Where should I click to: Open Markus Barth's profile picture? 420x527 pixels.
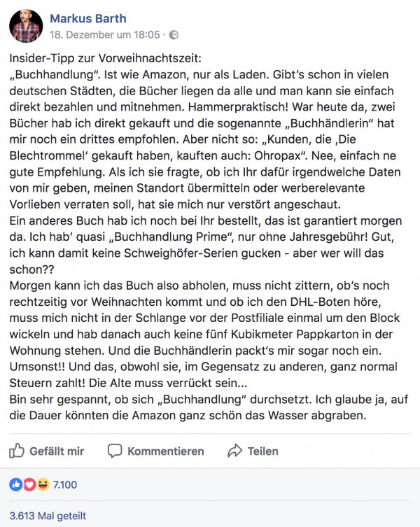coord(26,25)
